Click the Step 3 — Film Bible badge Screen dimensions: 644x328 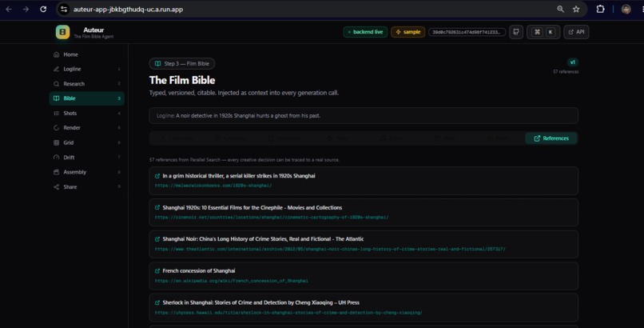(182, 64)
